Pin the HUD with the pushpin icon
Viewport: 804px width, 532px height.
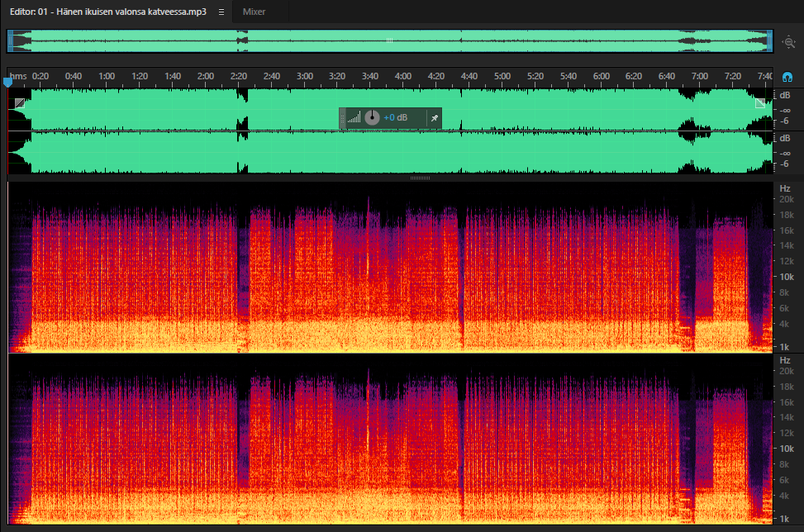click(x=435, y=118)
